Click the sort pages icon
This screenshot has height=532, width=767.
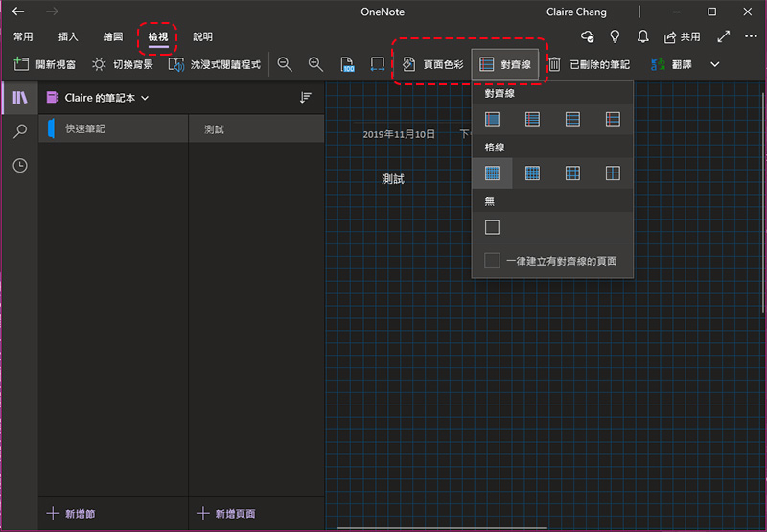click(x=305, y=98)
